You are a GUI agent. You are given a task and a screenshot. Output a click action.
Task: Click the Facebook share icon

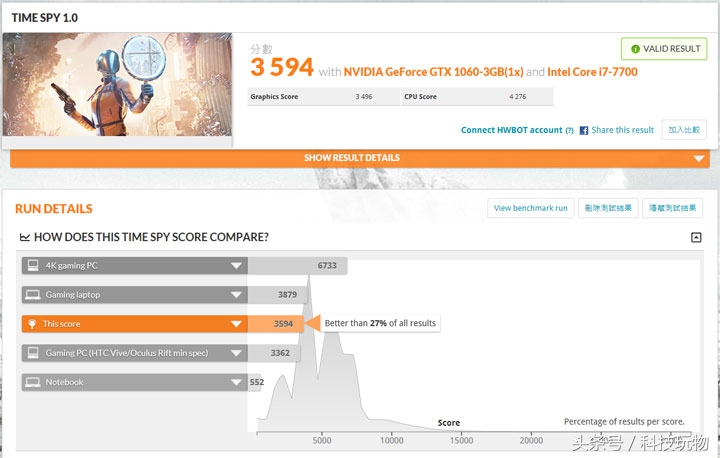[584, 130]
